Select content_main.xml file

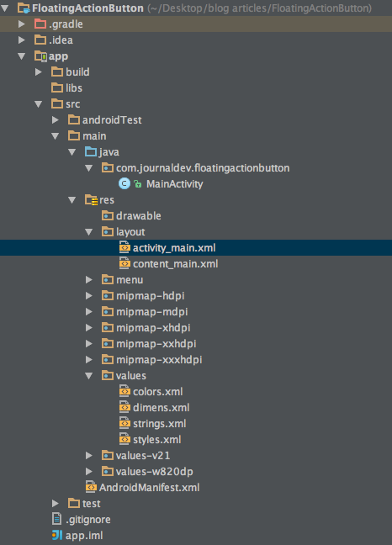pos(175,264)
